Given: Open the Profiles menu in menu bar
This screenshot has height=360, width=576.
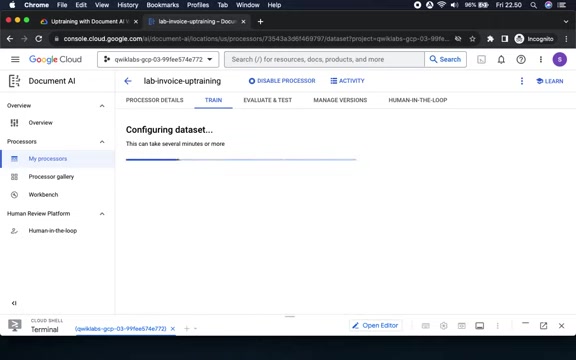Looking at the screenshot, I should point(198,5).
